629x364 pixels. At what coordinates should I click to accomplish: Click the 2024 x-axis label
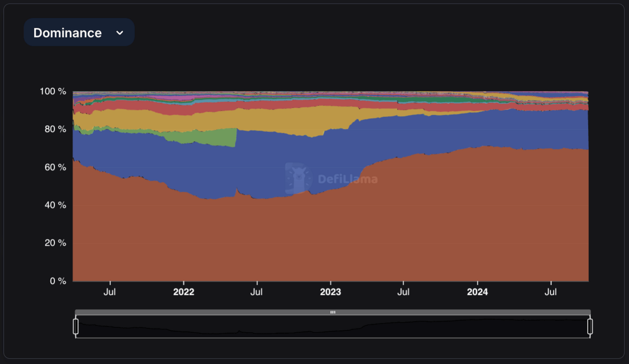[x=478, y=292]
